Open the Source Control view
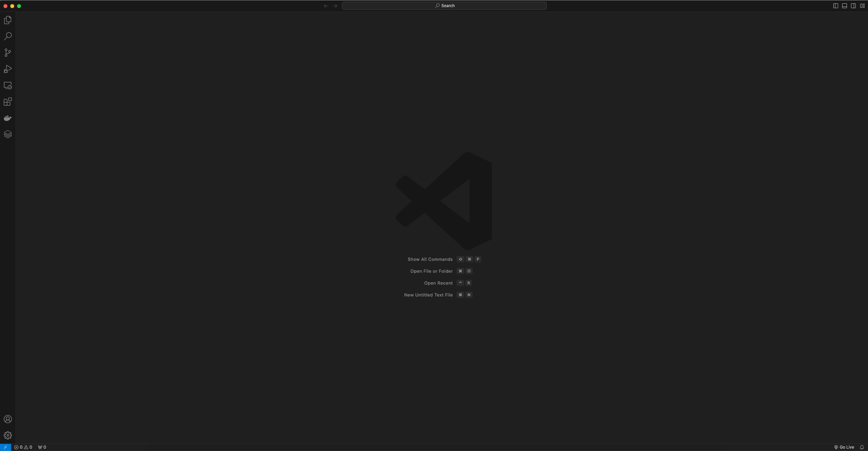The width and height of the screenshot is (868, 451). (x=8, y=53)
